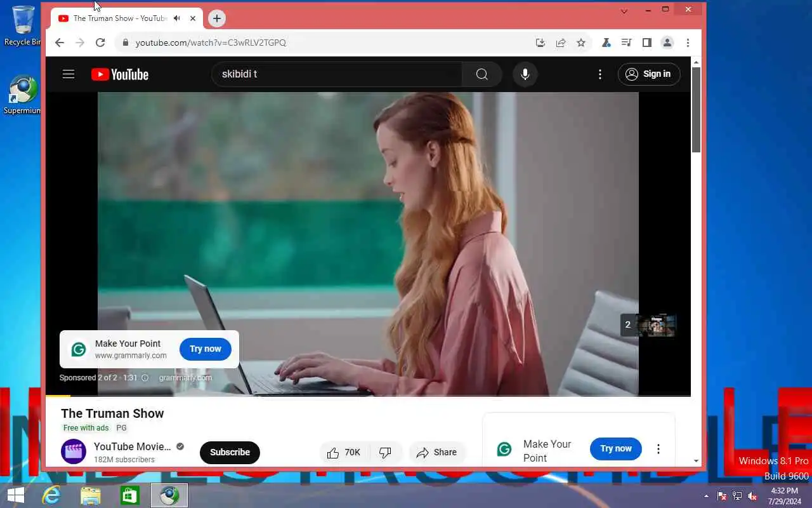The width and height of the screenshot is (812, 508).
Task: Open the Recycle Bin desktop icon
Action: click(x=23, y=25)
